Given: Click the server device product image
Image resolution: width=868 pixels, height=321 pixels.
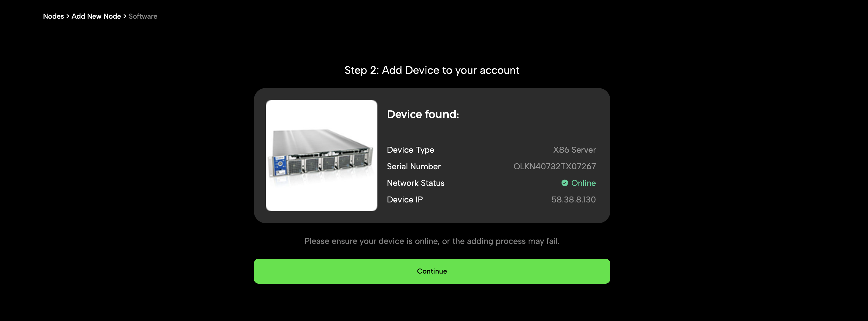Looking at the screenshot, I should (322, 155).
